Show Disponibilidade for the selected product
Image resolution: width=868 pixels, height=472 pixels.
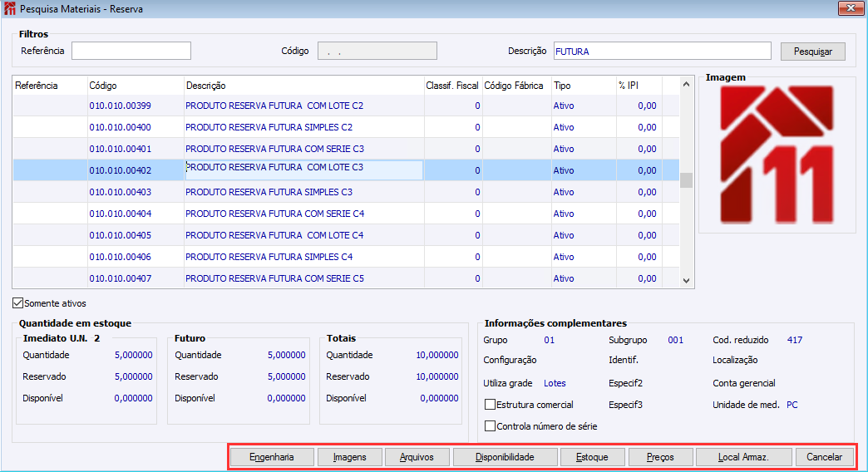pos(505,457)
